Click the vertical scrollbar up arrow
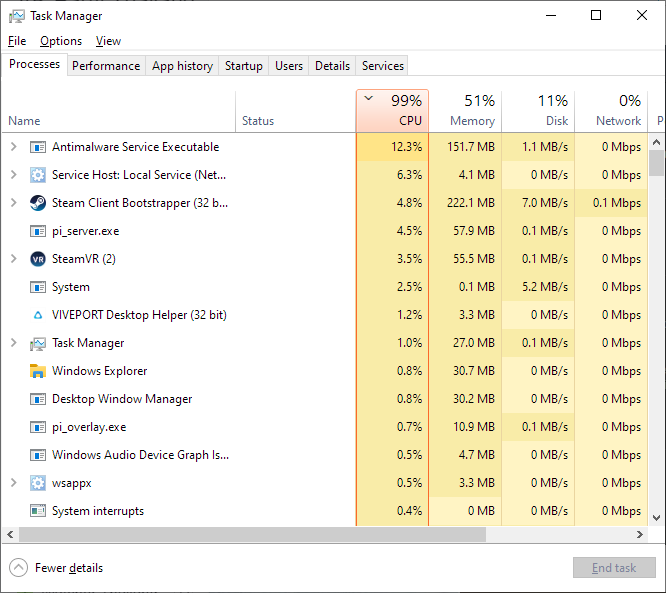Viewport: 666px width, 593px height. [657, 142]
